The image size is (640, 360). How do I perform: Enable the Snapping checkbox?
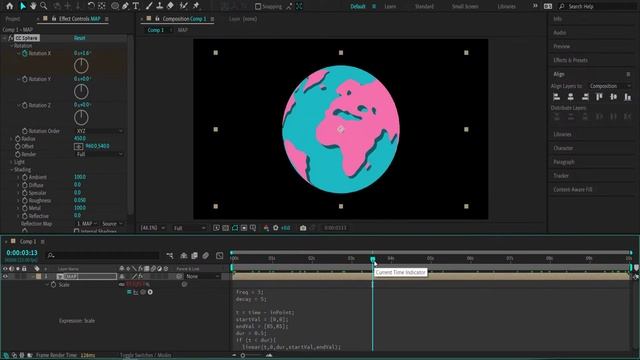[258, 7]
